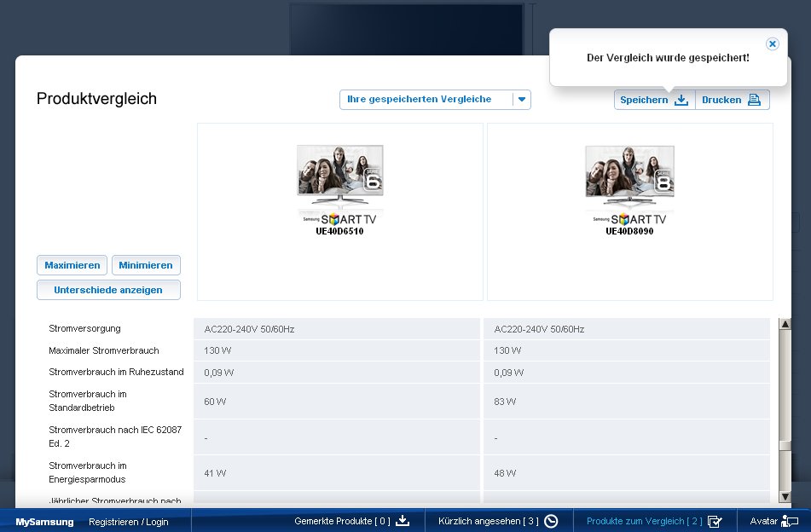The width and height of the screenshot is (811, 532).
Task: Click the Avatar person icon
Action: coord(790,521)
